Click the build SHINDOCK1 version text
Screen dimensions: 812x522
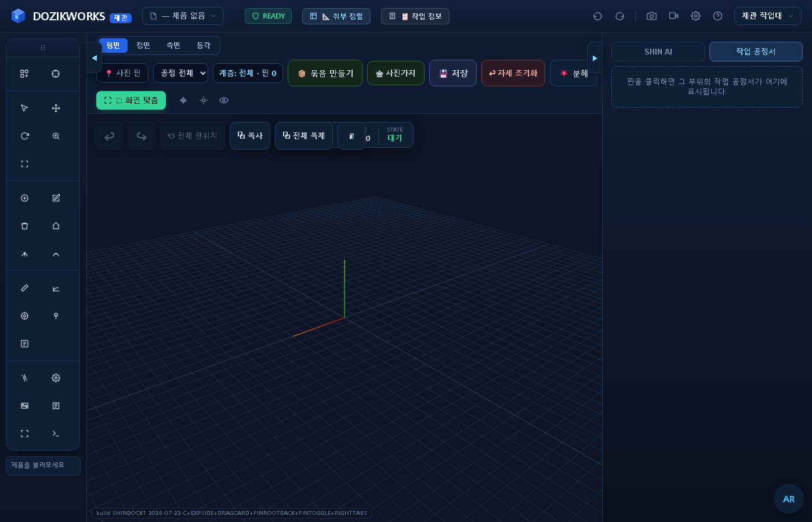coord(231,513)
